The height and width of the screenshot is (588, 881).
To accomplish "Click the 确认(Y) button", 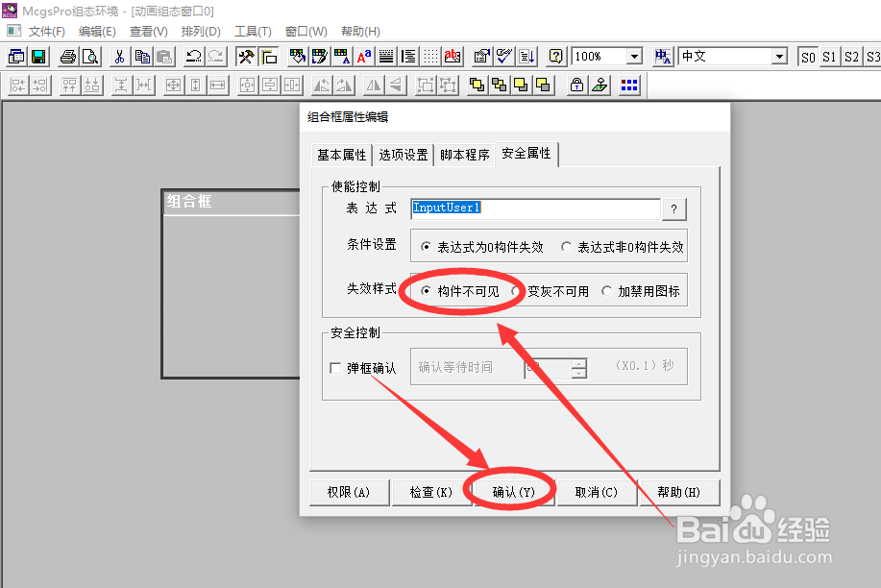I will [514, 493].
